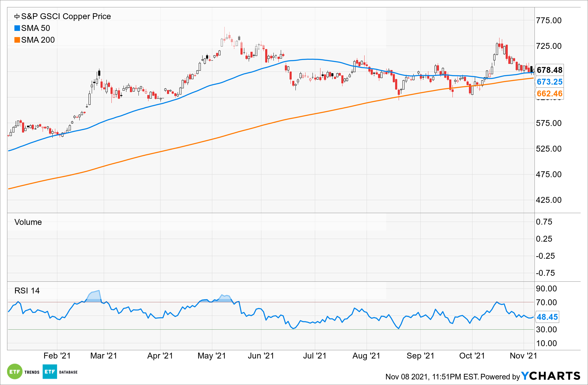The width and height of the screenshot is (588, 385).
Task: Click the orange SMA 200 legend swatch
Action: click(17, 40)
